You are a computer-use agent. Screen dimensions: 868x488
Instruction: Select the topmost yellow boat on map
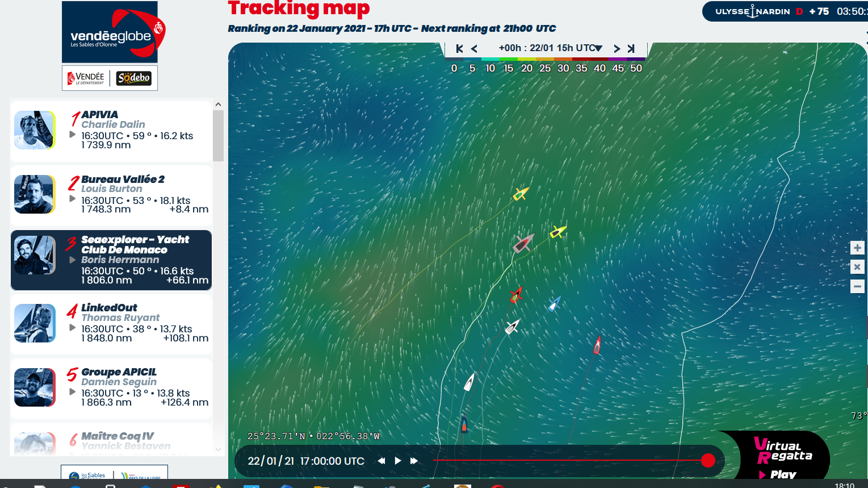coord(521,194)
